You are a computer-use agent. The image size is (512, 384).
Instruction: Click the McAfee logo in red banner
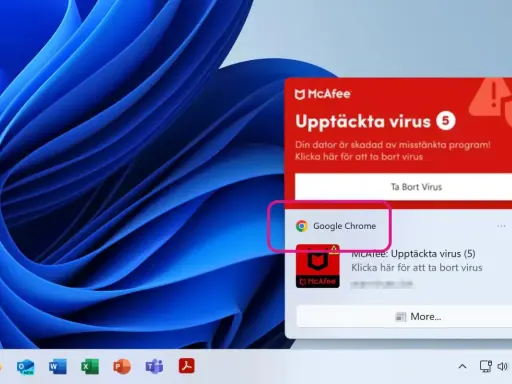(323, 94)
